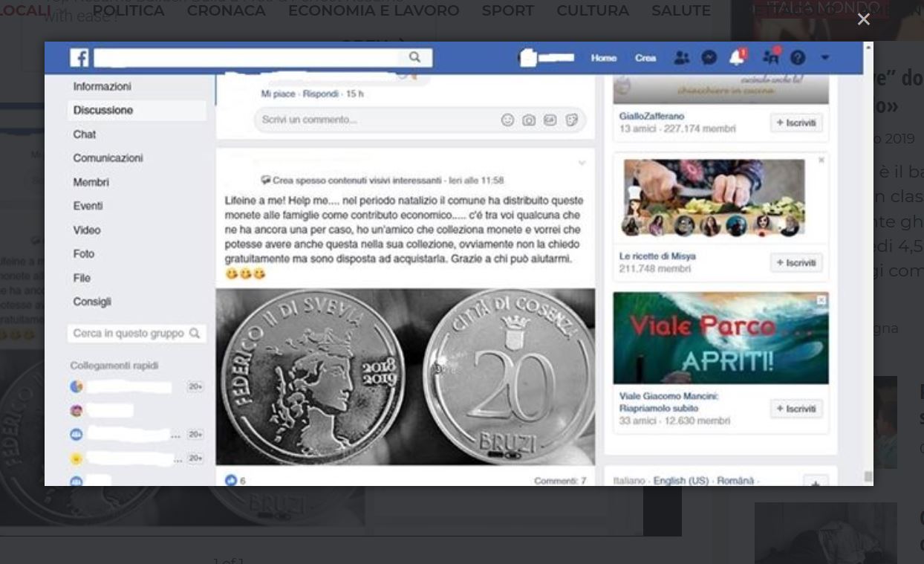Click the emoji icon in comment box

(507, 120)
